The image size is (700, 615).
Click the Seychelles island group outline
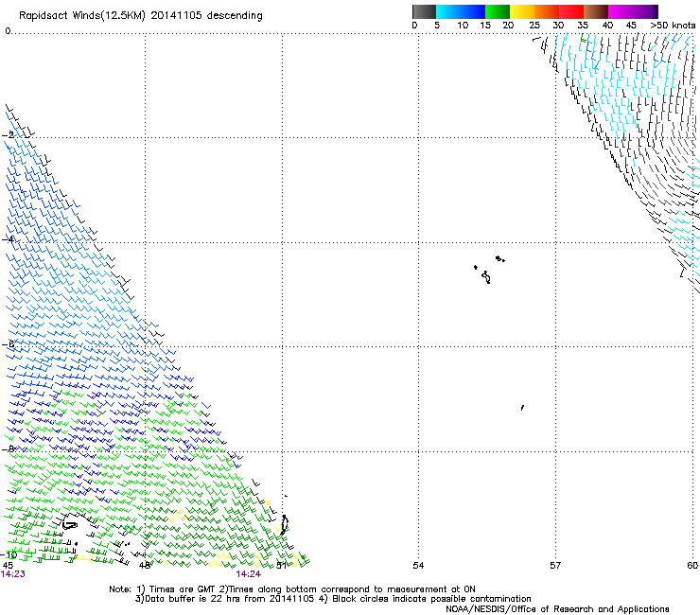(489, 270)
